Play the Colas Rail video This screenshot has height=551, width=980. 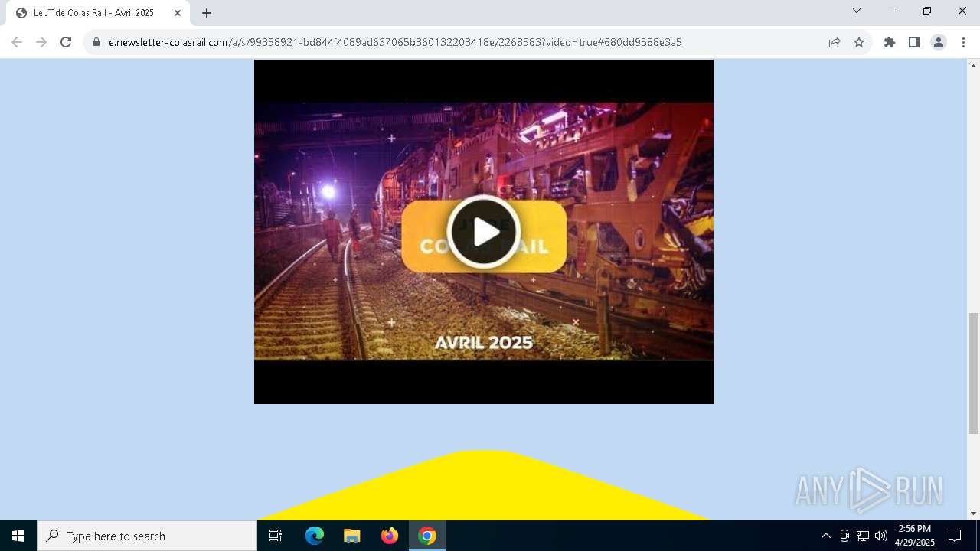click(484, 232)
